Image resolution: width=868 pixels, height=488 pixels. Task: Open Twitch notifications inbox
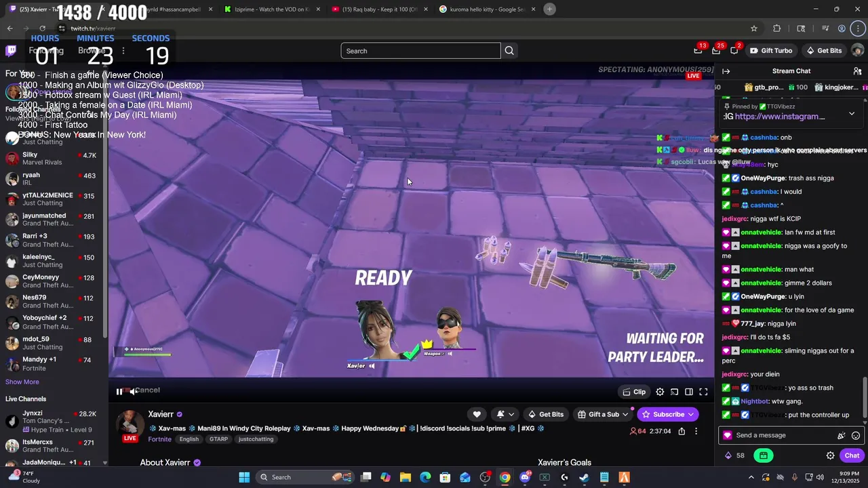716,51
